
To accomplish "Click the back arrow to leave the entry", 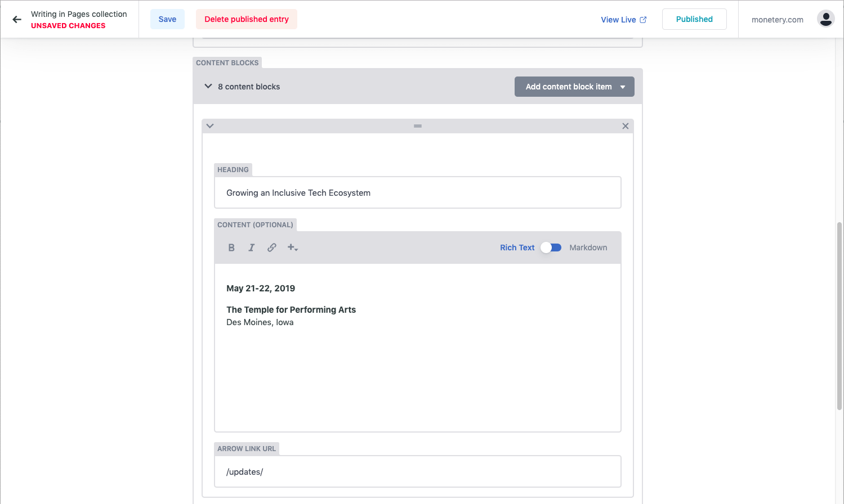I will point(17,19).
